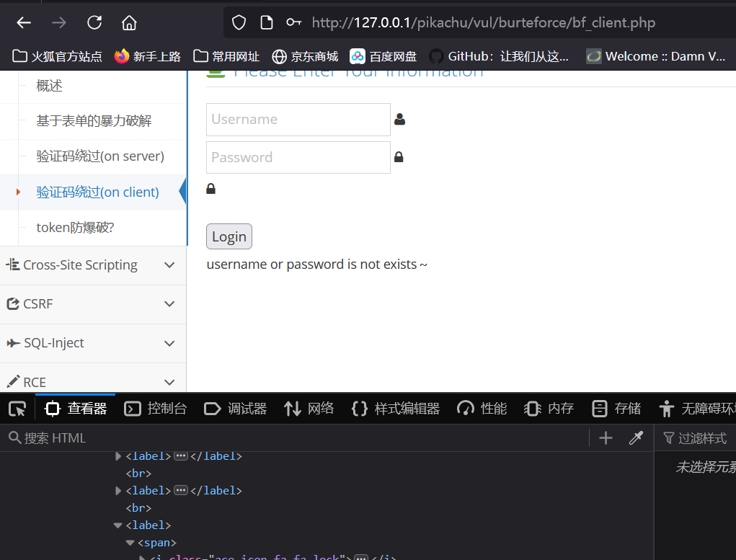The width and height of the screenshot is (736, 560).
Task: Click the ellipsis badge in first label node
Action: coord(181,456)
